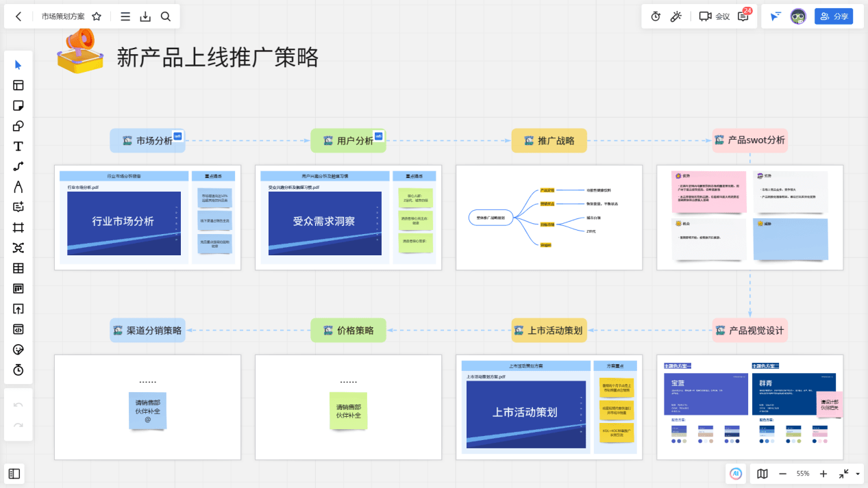Viewport: 868px width, 488px height.
Task: Open the stickers palette tool
Action: (x=18, y=350)
